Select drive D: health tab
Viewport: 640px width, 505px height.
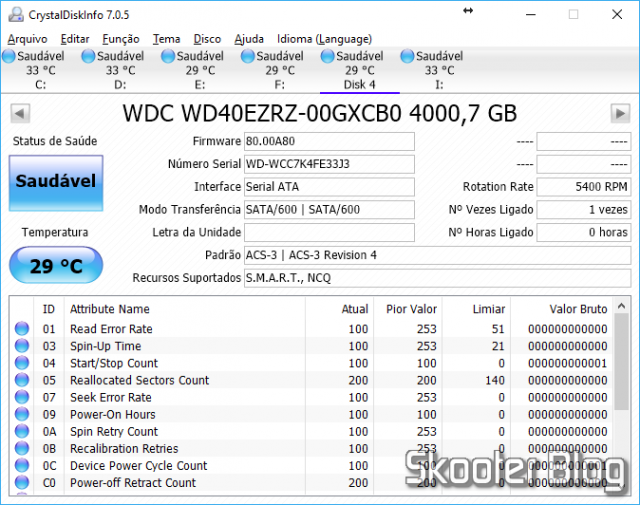(120, 70)
